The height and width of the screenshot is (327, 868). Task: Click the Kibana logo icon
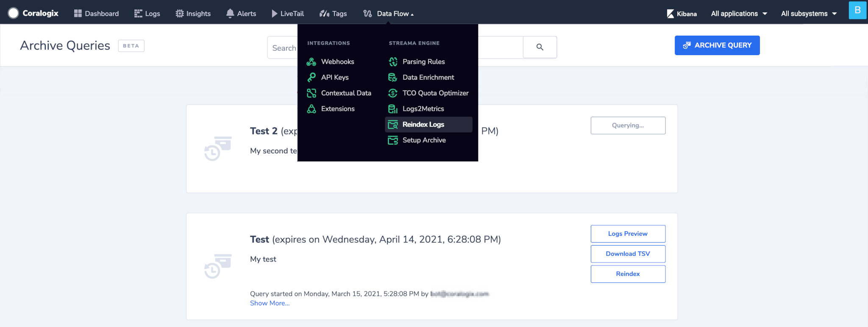(670, 14)
